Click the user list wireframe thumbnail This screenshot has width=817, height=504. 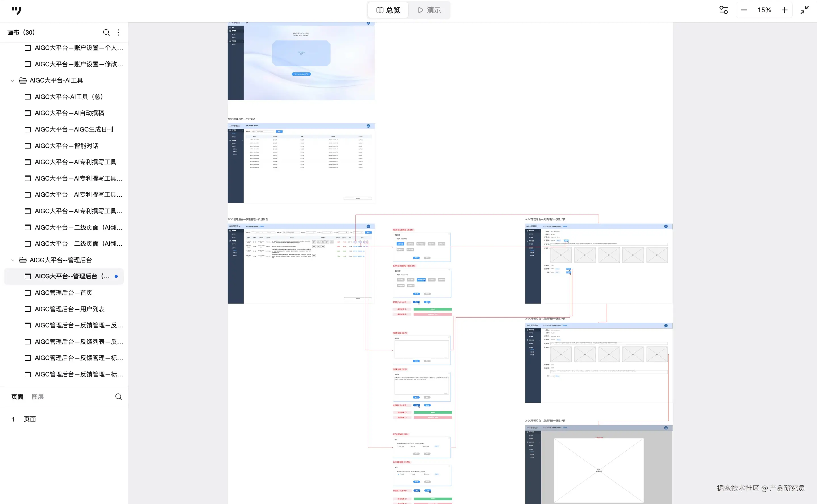301,163
